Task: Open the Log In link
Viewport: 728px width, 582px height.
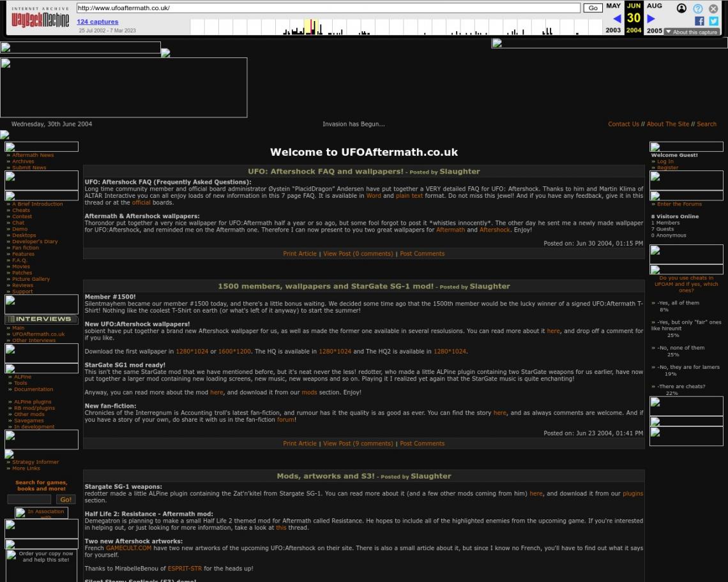Action: tap(665, 161)
